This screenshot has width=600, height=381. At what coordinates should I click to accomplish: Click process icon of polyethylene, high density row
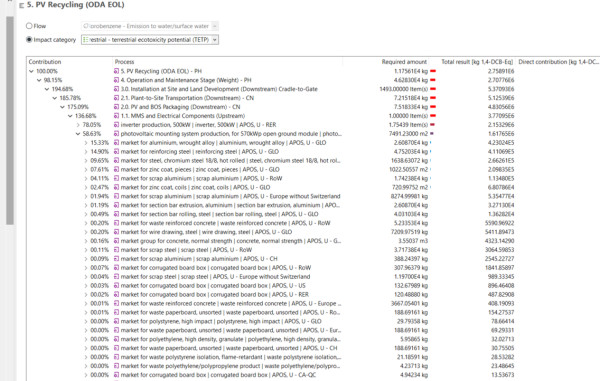point(116,339)
